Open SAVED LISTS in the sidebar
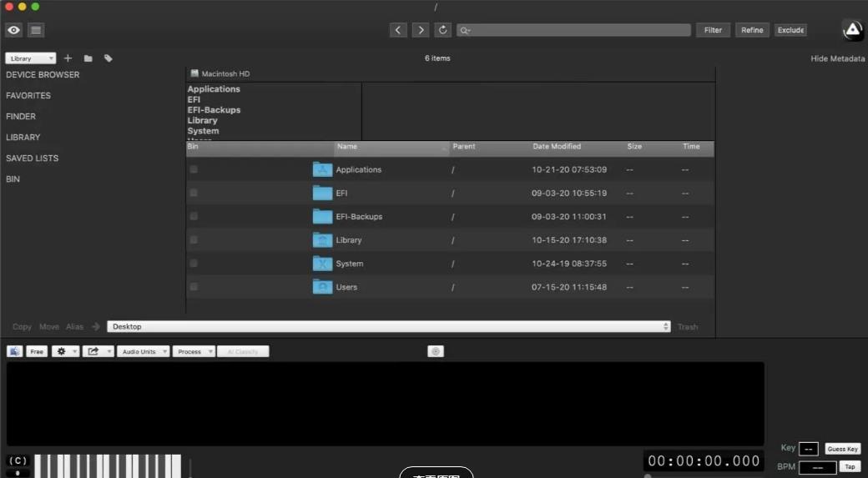 tap(32, 158)
